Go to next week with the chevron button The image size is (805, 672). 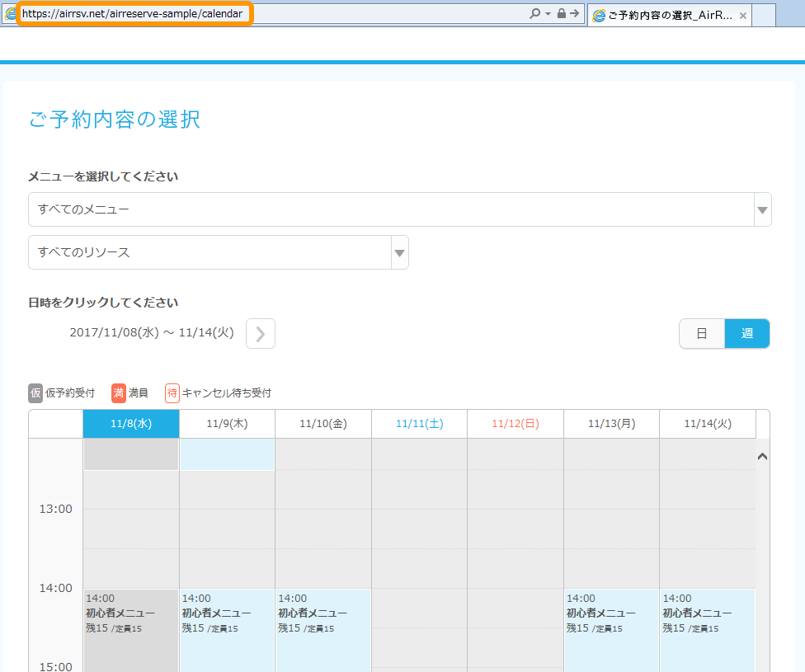[x=261, y=334]
